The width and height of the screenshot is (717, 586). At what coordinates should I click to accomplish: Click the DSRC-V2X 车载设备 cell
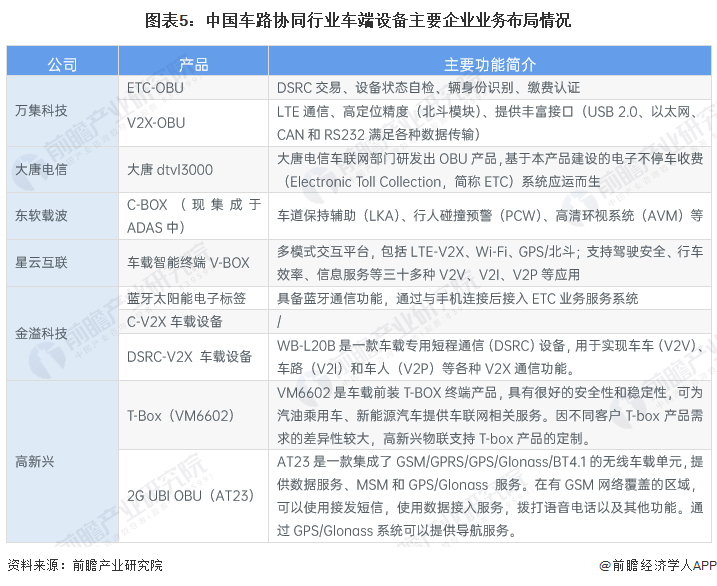click(189, 356)
